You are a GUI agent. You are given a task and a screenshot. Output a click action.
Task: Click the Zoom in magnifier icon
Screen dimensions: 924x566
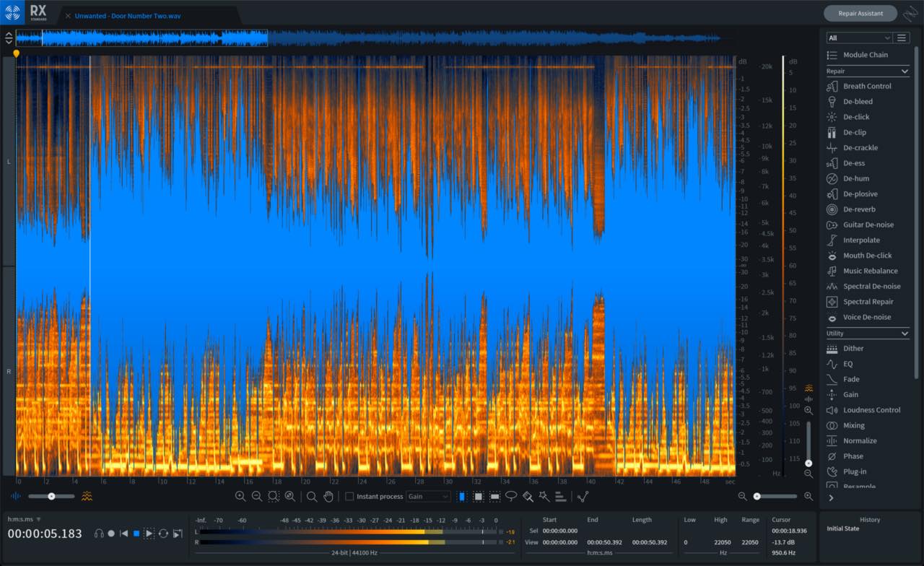[240, 496]
